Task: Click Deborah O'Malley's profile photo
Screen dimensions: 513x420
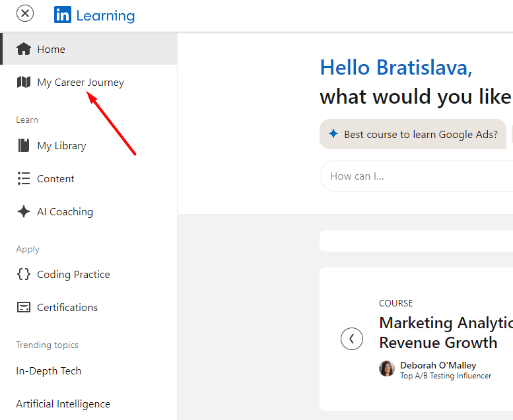Action: click(387, 368)
